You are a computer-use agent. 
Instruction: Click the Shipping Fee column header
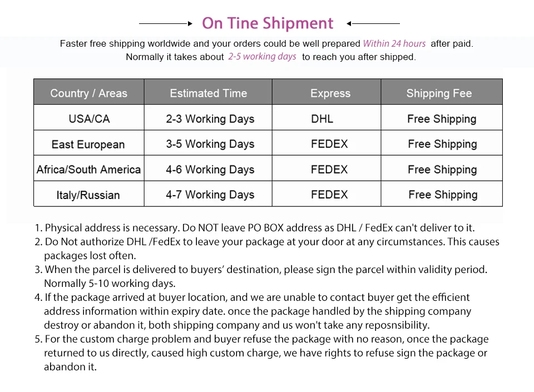[x=442, y=92]
